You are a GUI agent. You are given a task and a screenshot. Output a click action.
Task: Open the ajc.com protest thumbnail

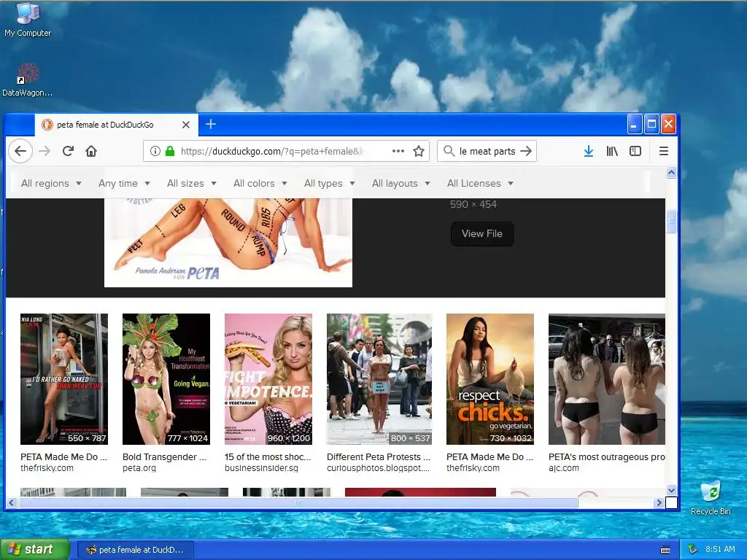tap(606, 379)
